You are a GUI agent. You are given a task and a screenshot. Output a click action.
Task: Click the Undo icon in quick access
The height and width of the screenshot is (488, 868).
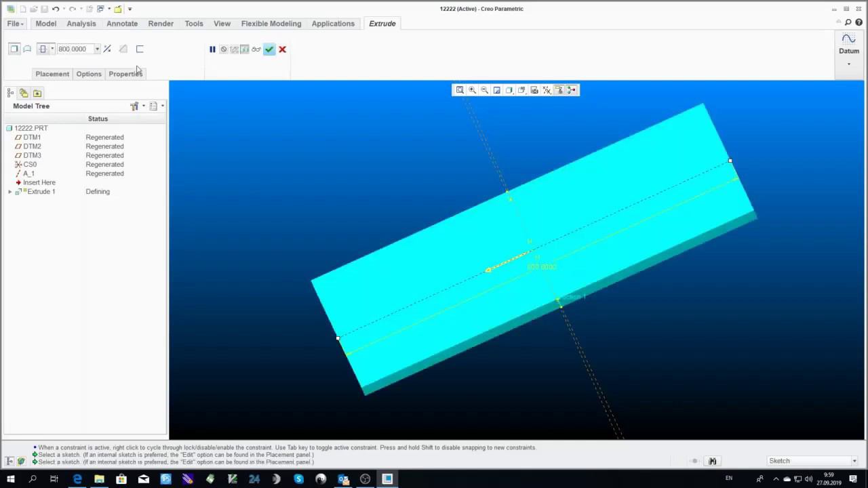pyautogui.click(x=55, y=9)
